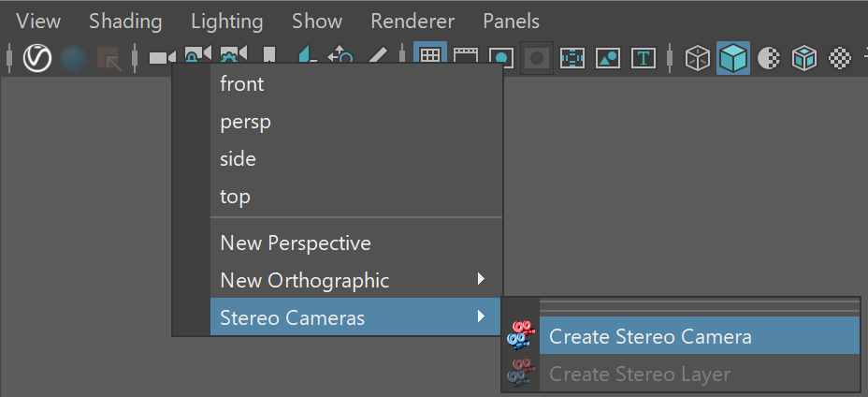Switch to Wireframe cube icon

coord(698,58)
